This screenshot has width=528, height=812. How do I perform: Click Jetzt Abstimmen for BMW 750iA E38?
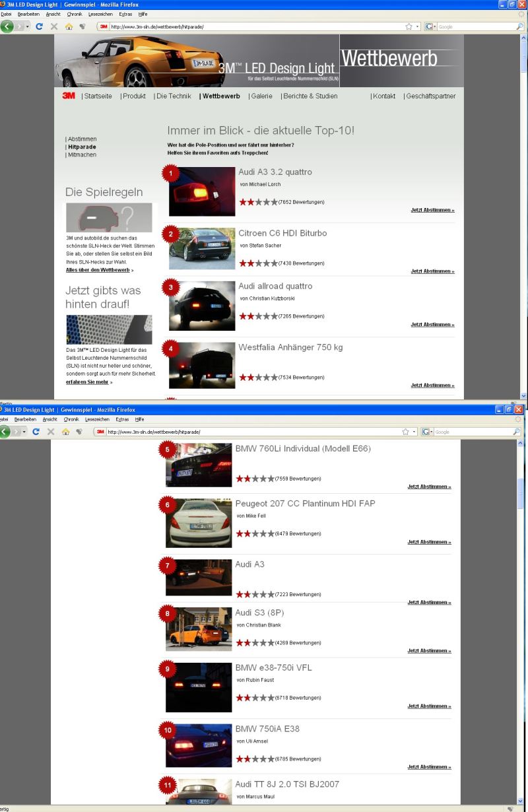click(x=429, y=767)
